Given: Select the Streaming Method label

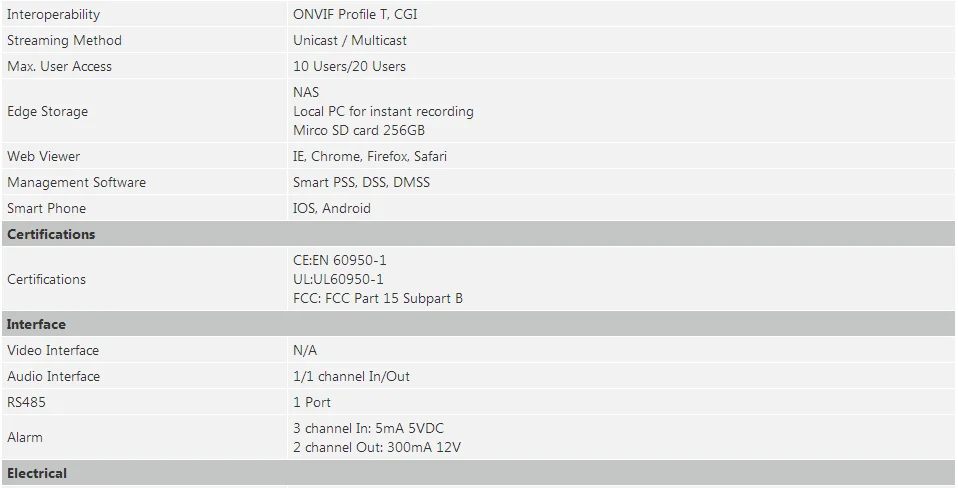Looking at the screenshot, I should [x=64, y=40].
